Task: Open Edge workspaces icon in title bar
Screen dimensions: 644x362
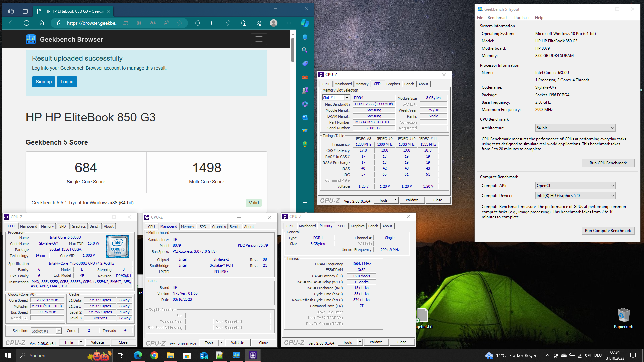Action: point(11,11)
